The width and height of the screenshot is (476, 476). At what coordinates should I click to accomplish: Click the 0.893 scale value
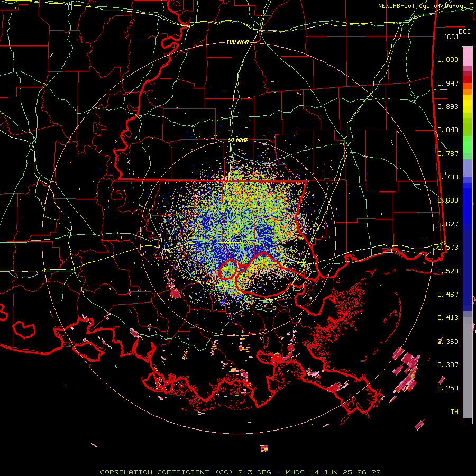[448, 106]
